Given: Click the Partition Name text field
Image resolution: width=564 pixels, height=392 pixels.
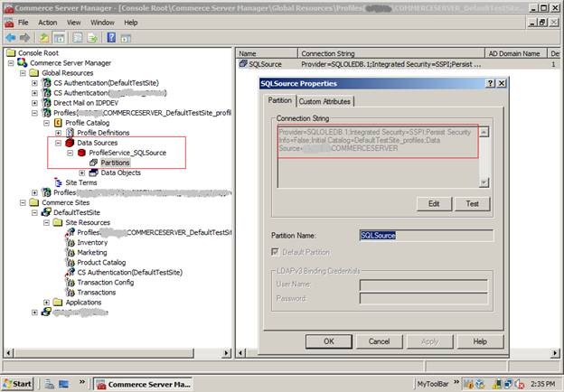Looking at the screenshot, I should pyautogui.click(x=426, y=235).
